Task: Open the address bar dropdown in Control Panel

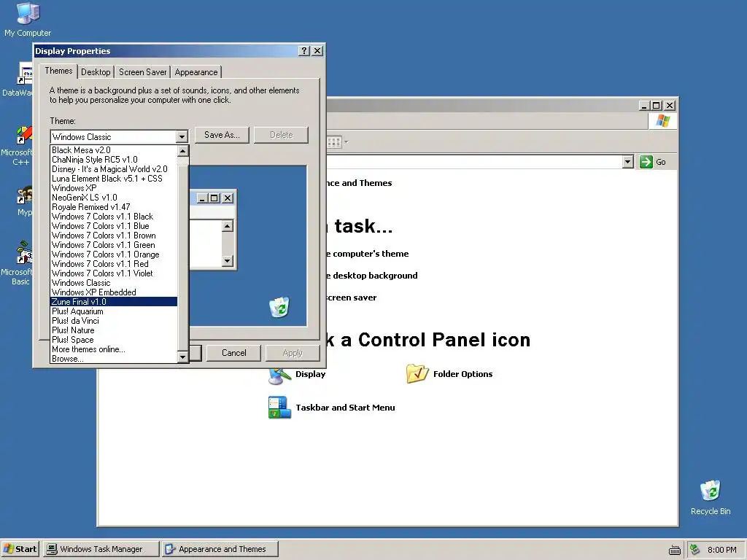Action: pos(628,162)
